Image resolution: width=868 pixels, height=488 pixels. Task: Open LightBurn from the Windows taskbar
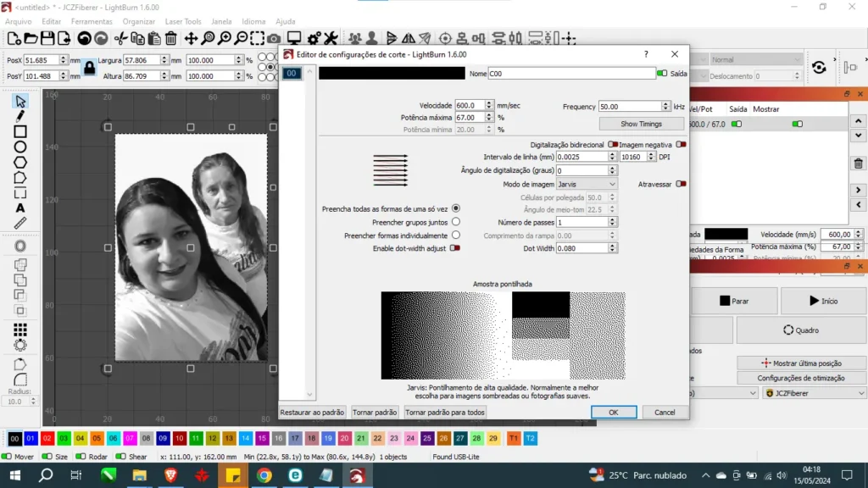point(357,475)
